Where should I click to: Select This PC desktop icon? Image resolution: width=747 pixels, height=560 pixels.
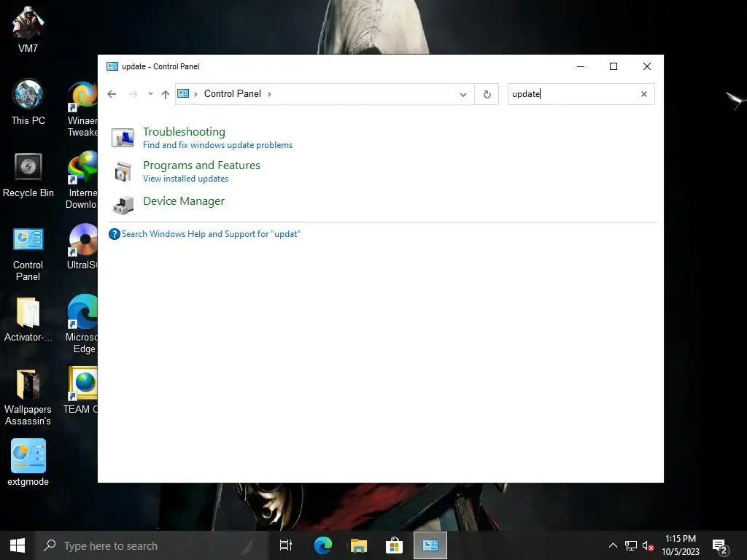[x=28, y=102]
